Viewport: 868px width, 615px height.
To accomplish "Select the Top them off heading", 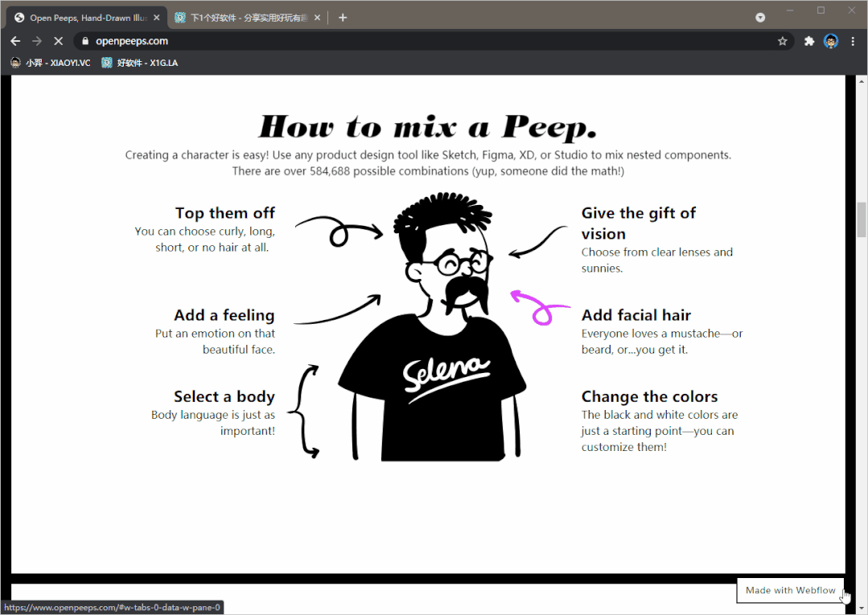I will pyautogui.click(x=224, y=213).
